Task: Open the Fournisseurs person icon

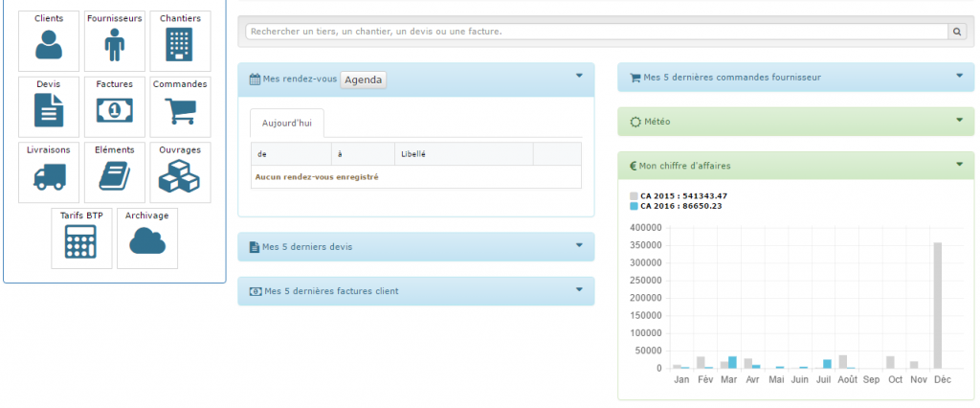Action: point(114,45)
